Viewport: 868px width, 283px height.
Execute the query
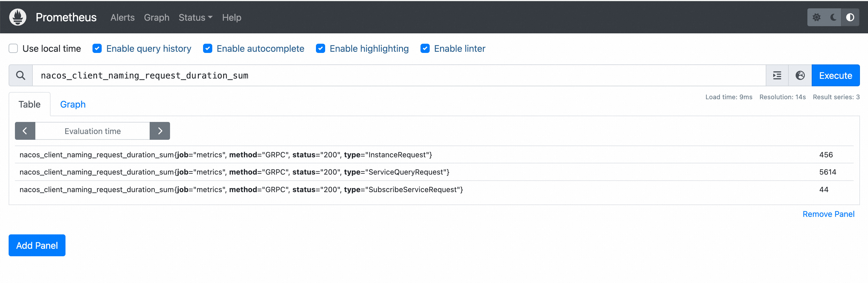(836, 76)
